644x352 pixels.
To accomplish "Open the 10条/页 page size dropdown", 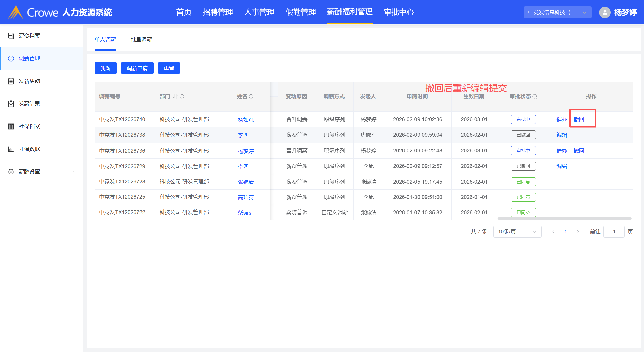I will (517, 231).
